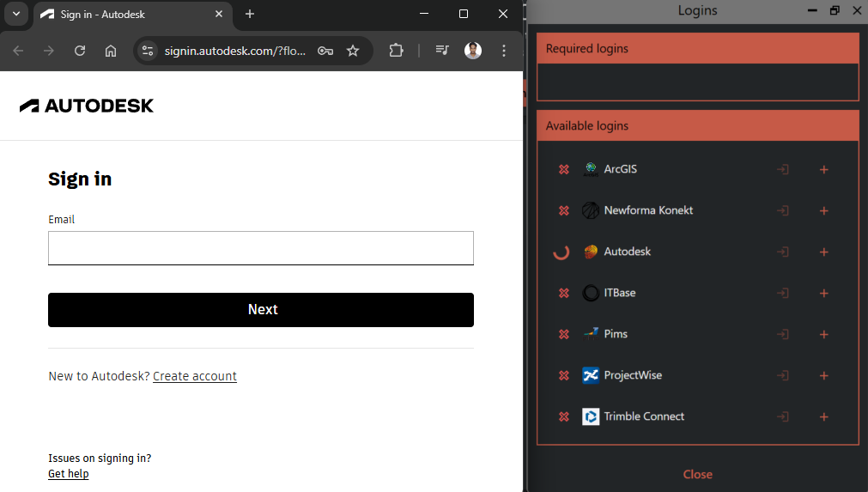The height and width of the screenshot is (492, 868).
Task: Minimize the Logins window
Action: (812, 10)
